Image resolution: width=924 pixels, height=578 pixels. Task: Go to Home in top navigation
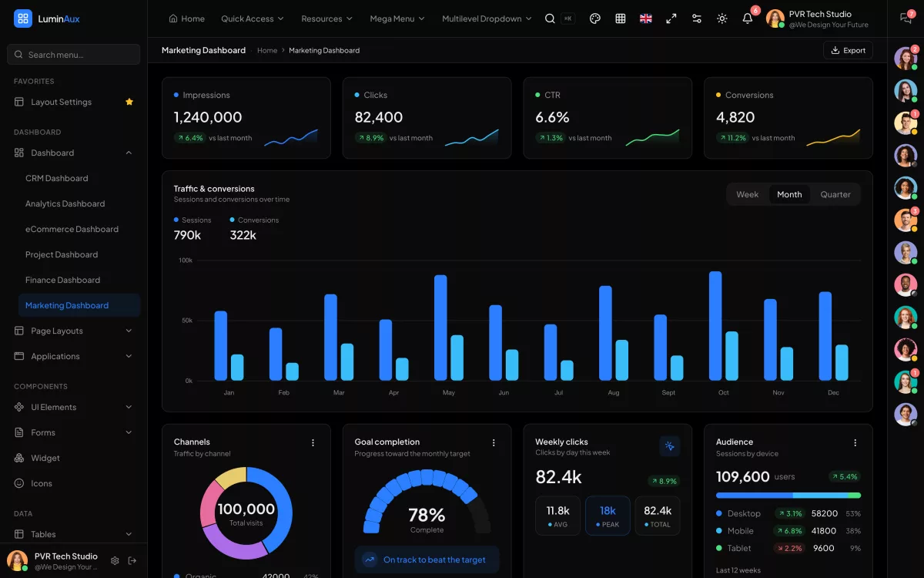pyautogui.click(x=186, y=18)
